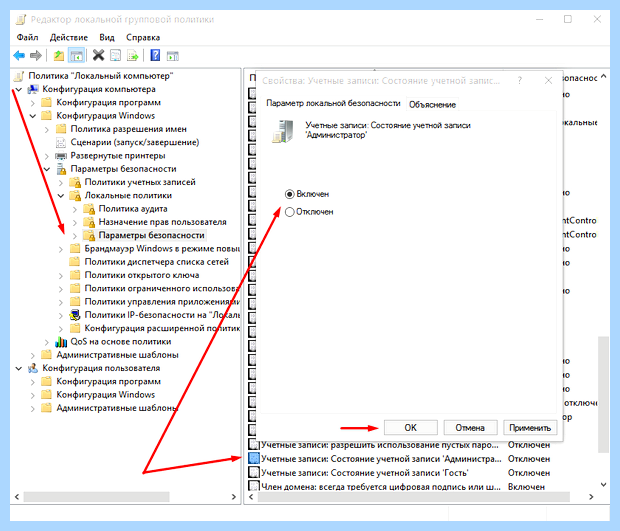Click the dialog's question mark help icon
The image size is (620, 531).
(520, 81)
